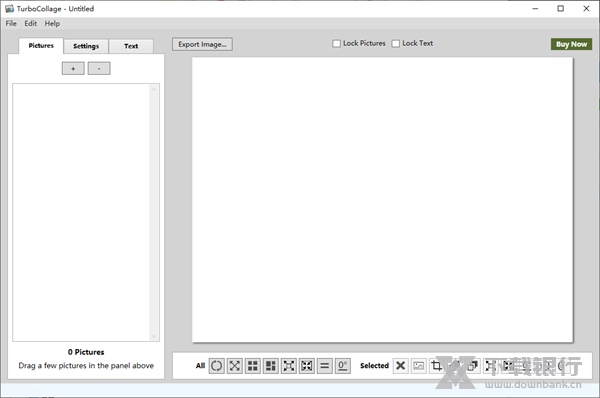600x398 pixels.
Task: Click the 0° reset rotation icon in the All group
Action: (x=342, y=366)
